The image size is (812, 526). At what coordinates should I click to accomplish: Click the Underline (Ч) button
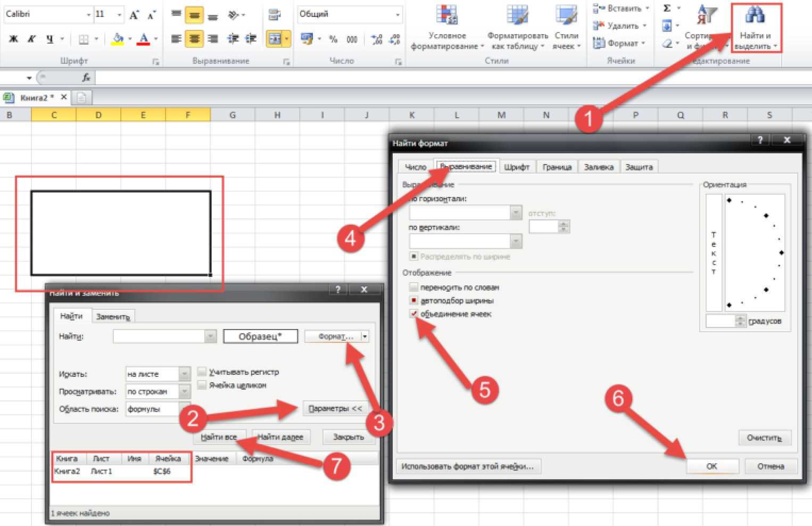[x=49, y=39]
